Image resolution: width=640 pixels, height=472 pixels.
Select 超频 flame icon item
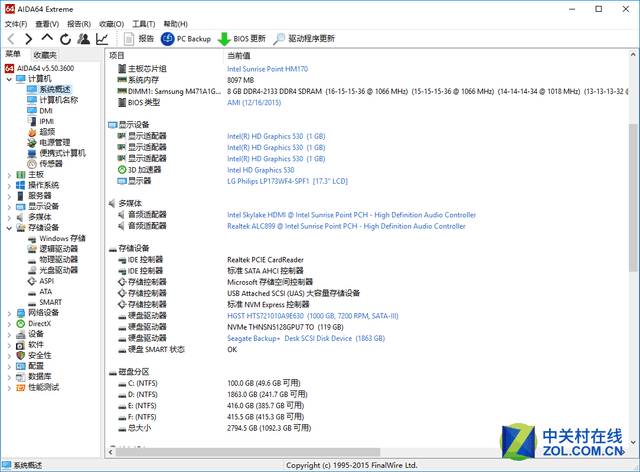point(32,132)
